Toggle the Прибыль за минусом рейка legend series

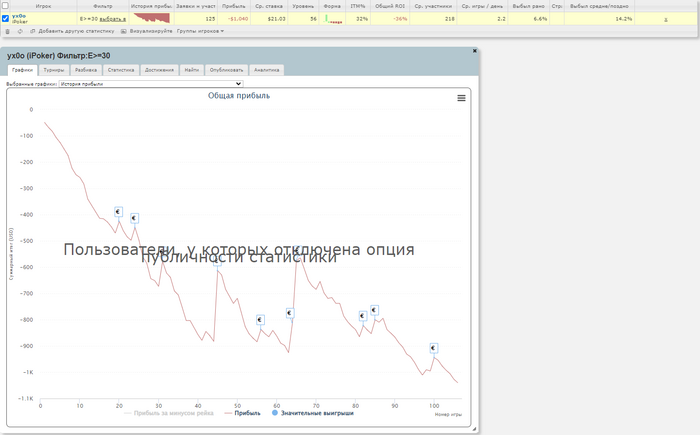(x=168, y=413)
